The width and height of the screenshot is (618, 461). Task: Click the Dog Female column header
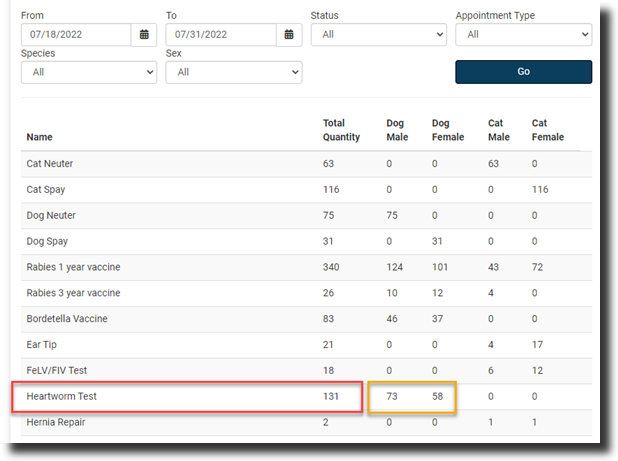(447, 130)
